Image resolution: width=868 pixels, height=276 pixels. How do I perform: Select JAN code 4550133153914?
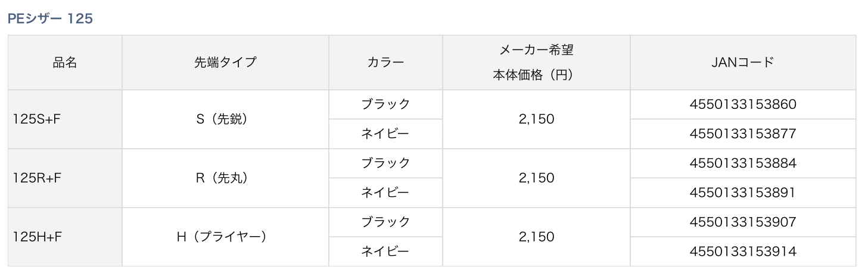tap(742, 252)
